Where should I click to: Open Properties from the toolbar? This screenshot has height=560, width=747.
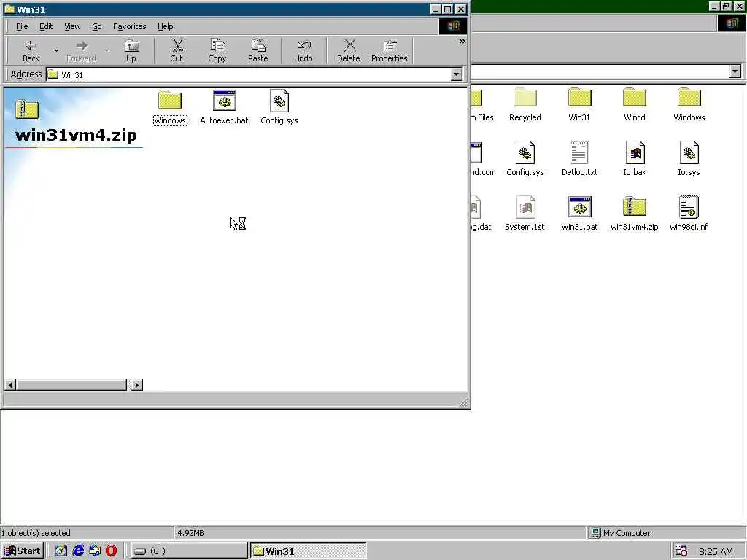pyautogui.click(x=390, y=51)
